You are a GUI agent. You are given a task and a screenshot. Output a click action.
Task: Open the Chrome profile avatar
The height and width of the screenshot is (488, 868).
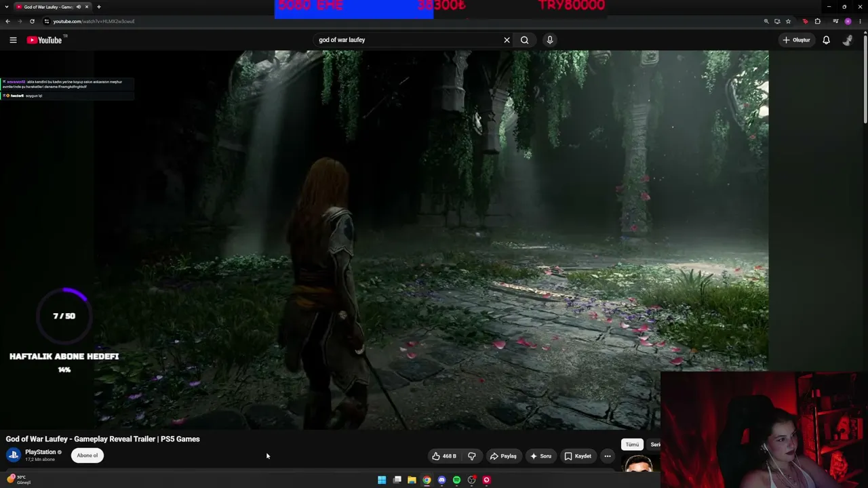pyautogui.click(x=848, y=21)
